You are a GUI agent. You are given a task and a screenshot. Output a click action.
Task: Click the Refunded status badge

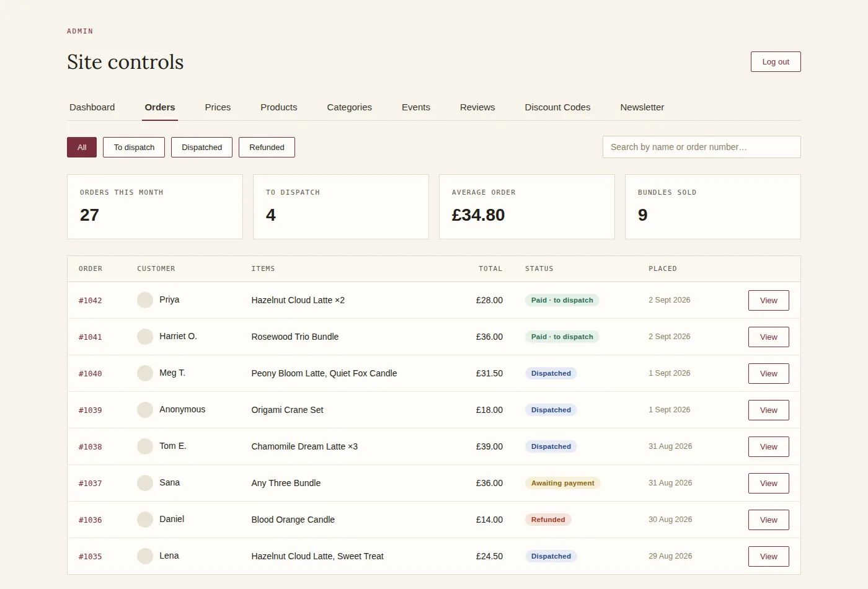[548, 520]
